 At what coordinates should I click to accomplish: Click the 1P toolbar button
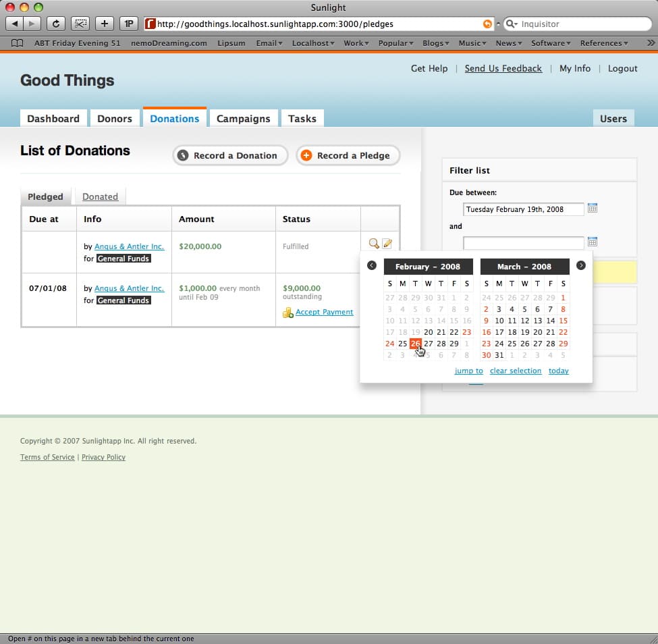point(128,24)
